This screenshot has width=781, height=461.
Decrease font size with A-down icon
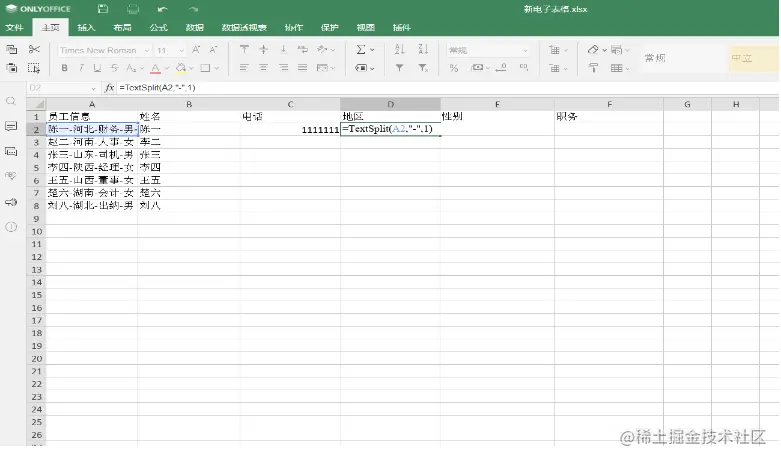point(214,50)
